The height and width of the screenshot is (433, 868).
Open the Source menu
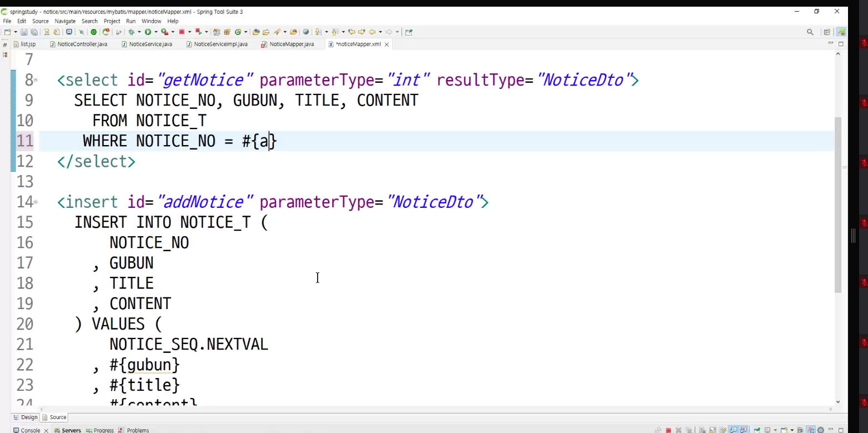(x=41, y=21)
